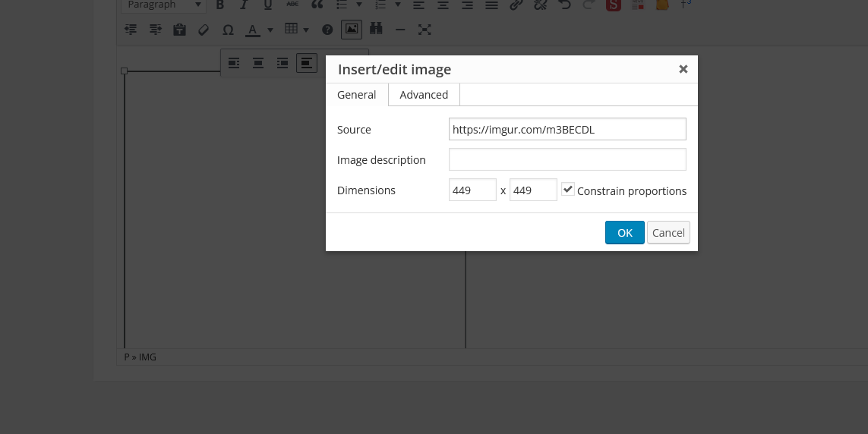Viewport: 868px width, 434px height.
Task: Open the special character omega tool
Action: [228, 30]
